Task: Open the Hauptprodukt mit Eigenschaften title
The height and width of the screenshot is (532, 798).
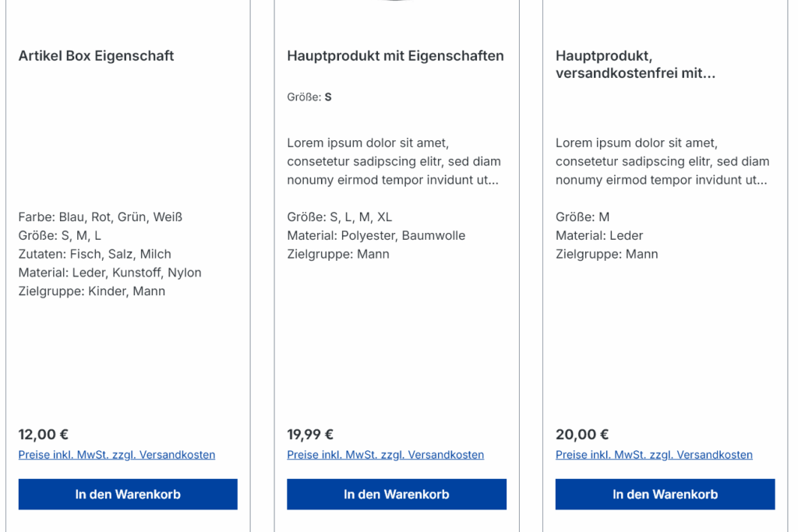Action: (x=395, y=55)
